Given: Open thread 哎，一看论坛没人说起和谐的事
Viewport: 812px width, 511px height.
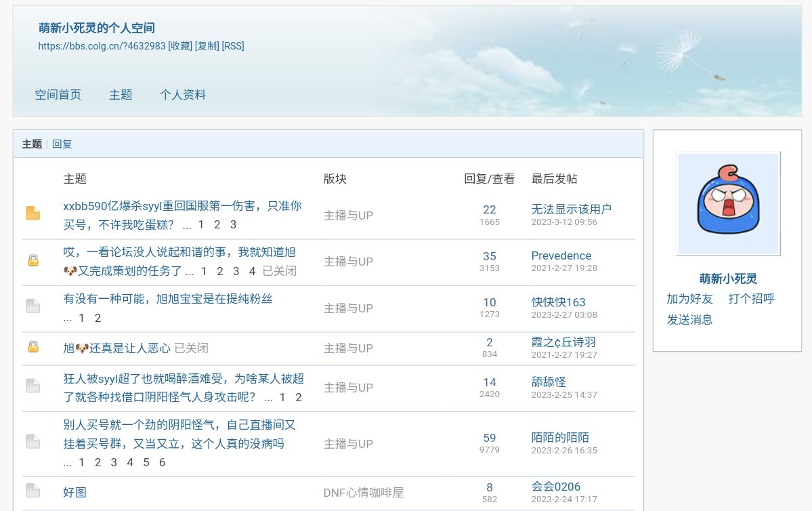Looking at the screenshot, I should coord(179,261).
